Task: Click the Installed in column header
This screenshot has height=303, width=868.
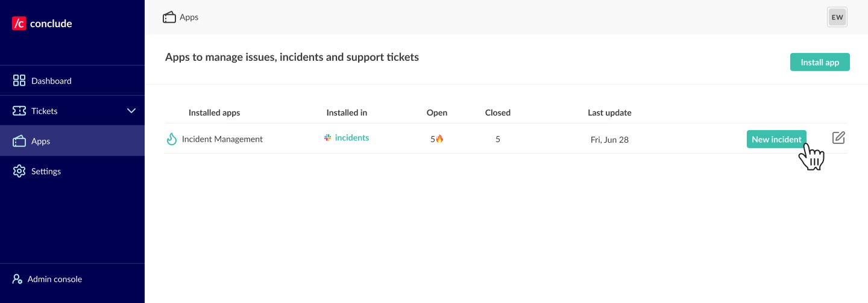Action: 347,113
